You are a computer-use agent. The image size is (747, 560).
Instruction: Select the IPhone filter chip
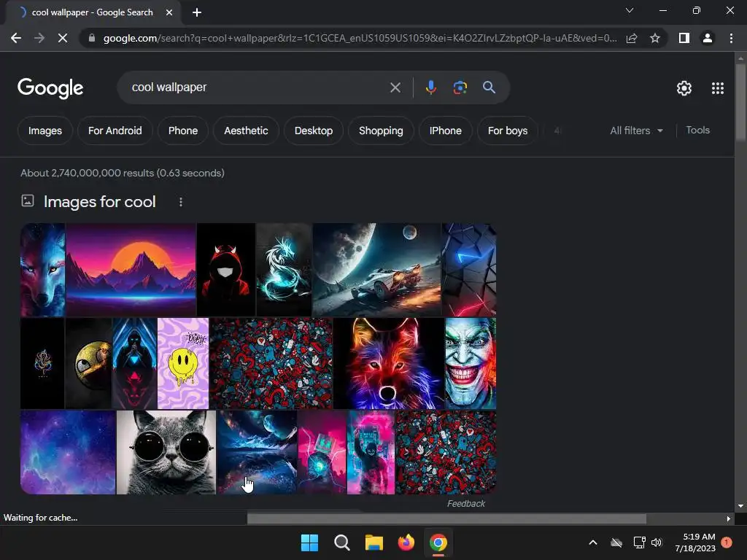coord(446,131)
